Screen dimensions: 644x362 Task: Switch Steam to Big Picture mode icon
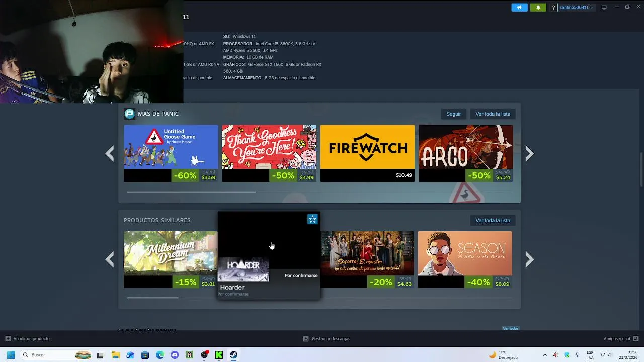coord(604,7)
